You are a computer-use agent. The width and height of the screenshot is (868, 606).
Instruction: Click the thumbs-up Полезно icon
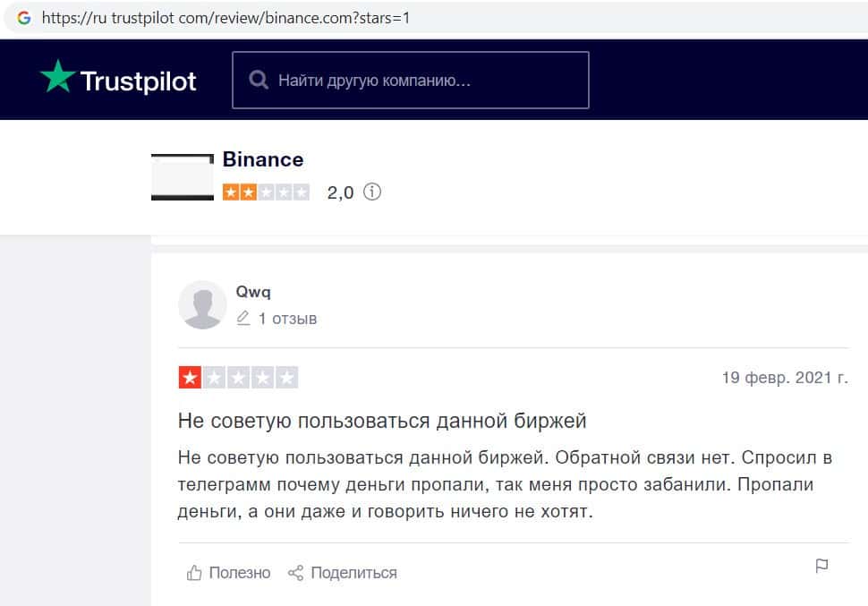193,572
